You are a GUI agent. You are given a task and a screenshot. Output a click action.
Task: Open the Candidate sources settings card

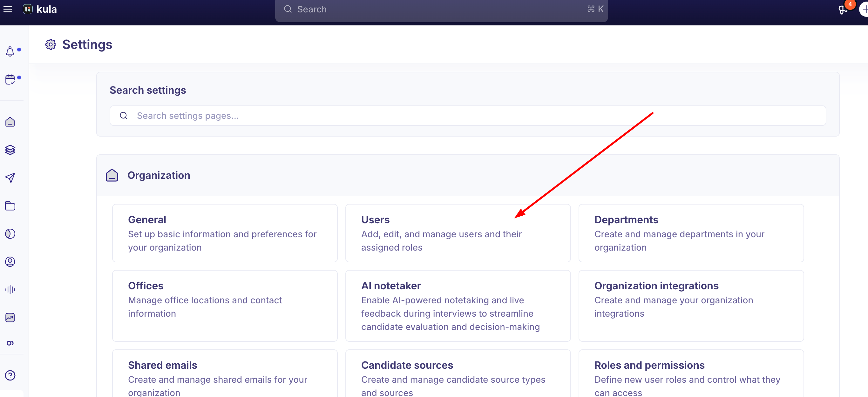[x=458, y=373]
